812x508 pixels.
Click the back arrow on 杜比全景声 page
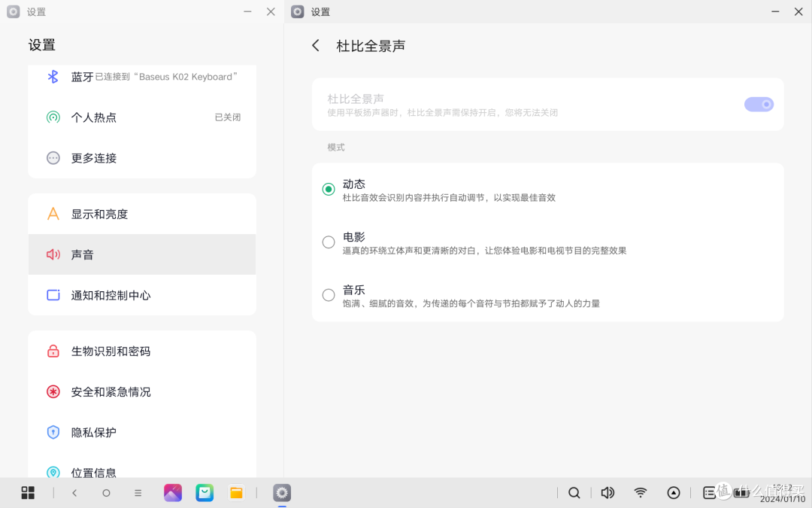coord(316,45)
